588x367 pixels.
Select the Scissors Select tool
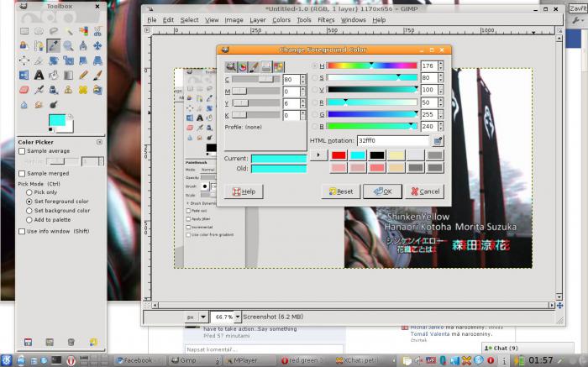(x=97, y=31)
